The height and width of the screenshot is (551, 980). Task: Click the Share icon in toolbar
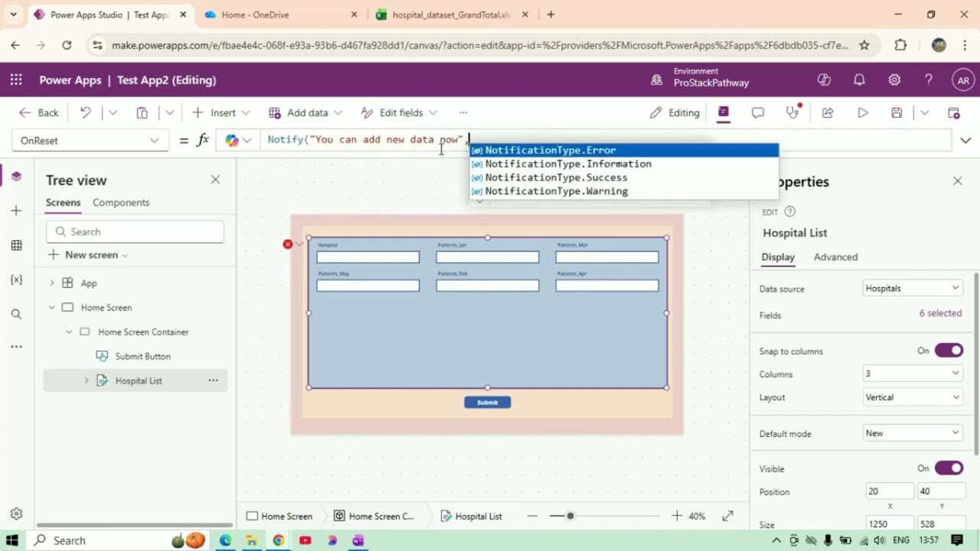tap(828, 112)
